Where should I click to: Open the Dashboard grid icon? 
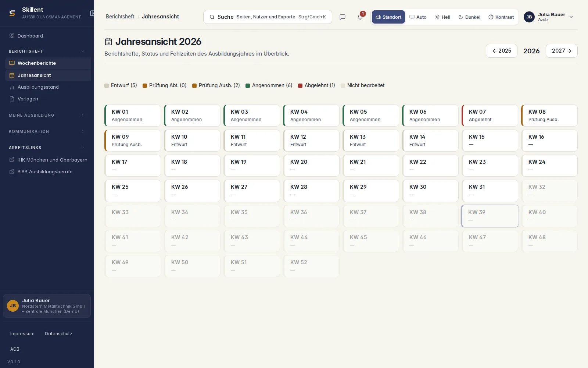tap(12, 36)
